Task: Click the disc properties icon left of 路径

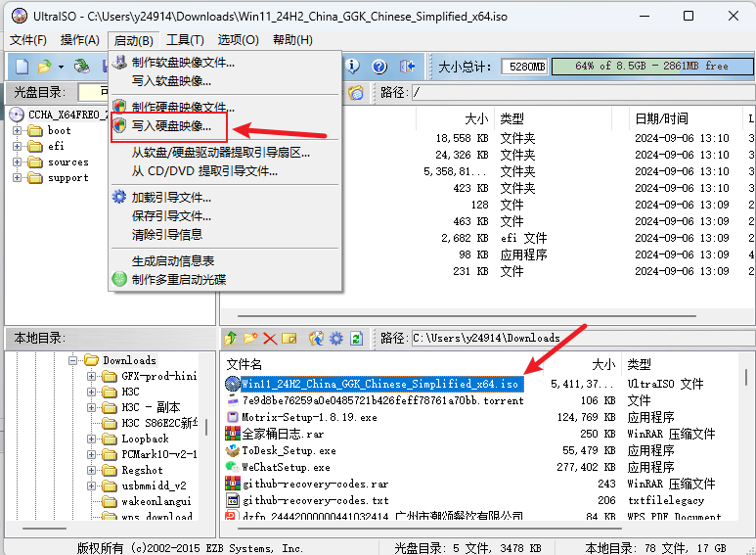Action: pos(356,92)
